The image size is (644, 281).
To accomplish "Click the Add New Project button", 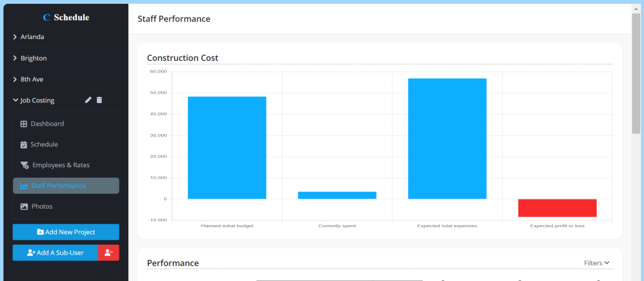I will [x=66, y=232].
